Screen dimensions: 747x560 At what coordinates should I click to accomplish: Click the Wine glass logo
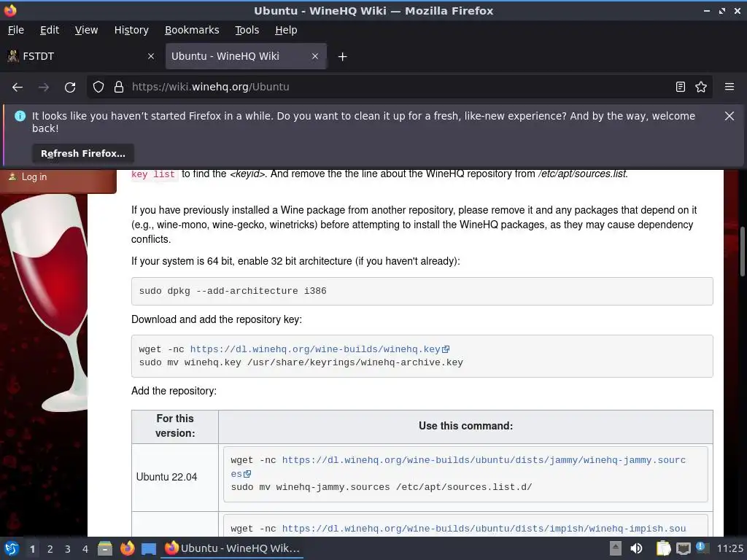pos(45,303)
